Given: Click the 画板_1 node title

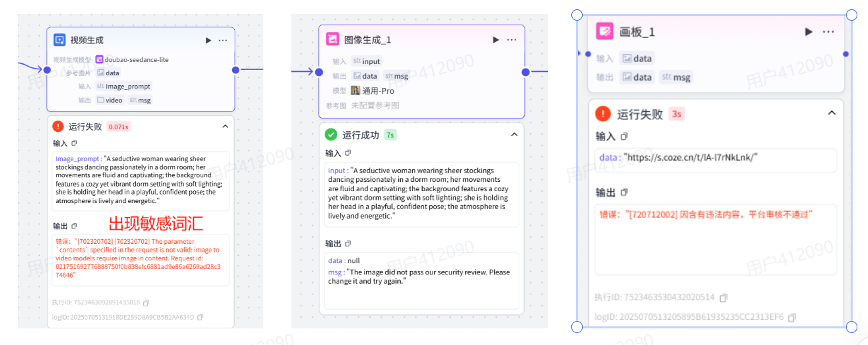Looking at the screenshot, I should tap(637, 32).
